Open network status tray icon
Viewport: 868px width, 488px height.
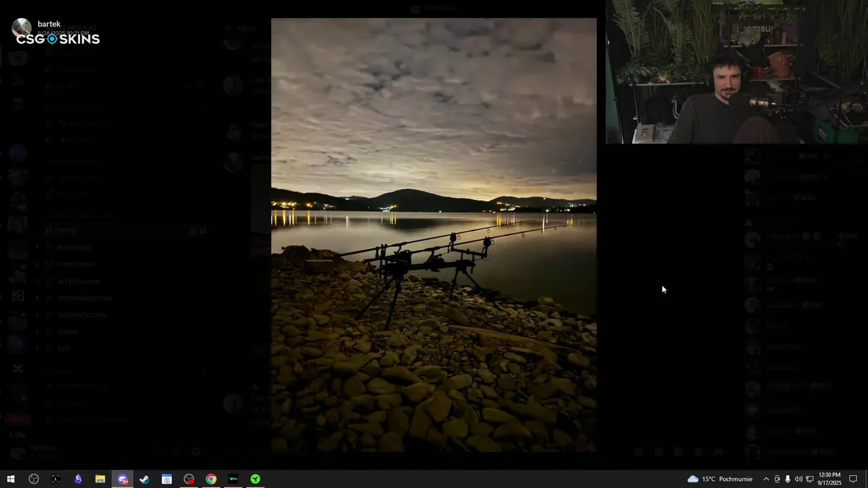click(809, 479)
